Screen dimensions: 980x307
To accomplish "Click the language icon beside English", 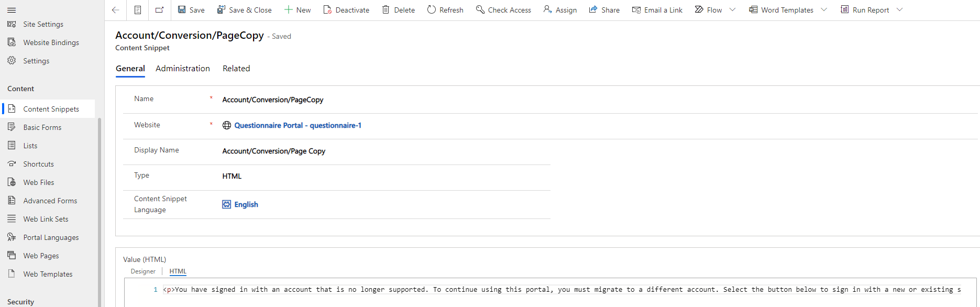I will pos(227,204).
